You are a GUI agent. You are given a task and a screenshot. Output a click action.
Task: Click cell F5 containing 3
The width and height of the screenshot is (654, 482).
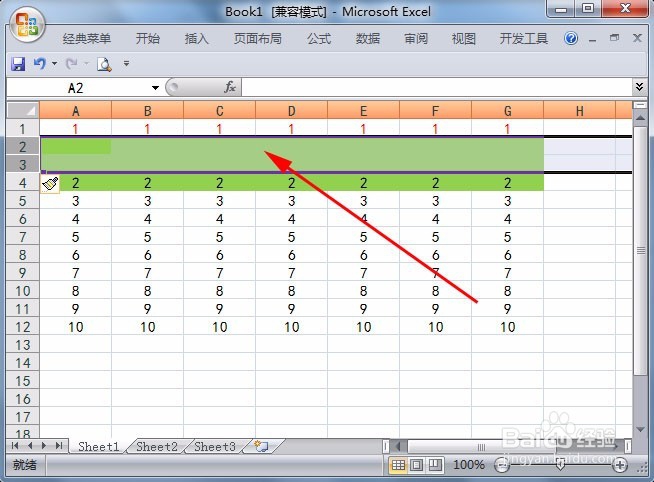(435, 201)
